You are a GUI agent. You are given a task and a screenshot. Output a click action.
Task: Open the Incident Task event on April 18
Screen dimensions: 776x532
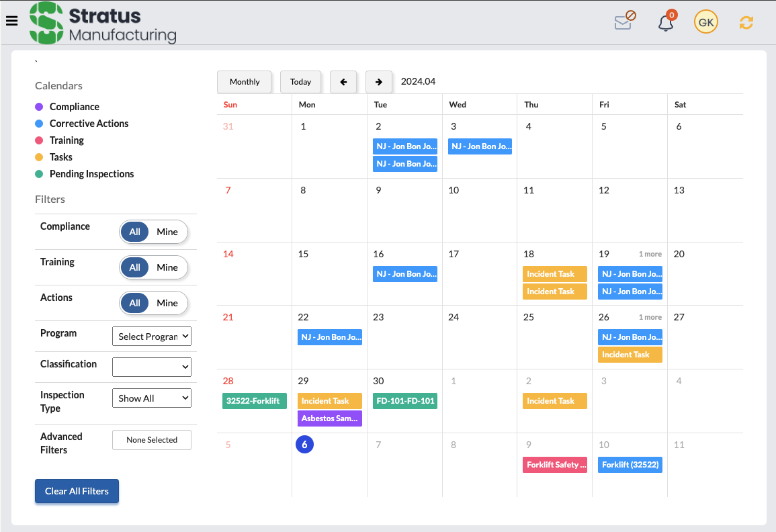point(554,274)
